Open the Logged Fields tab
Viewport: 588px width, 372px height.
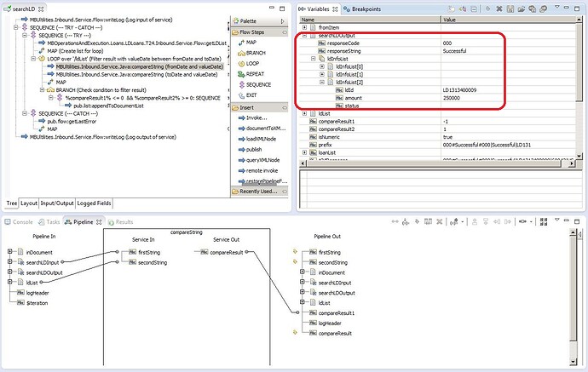pos(94,203)
